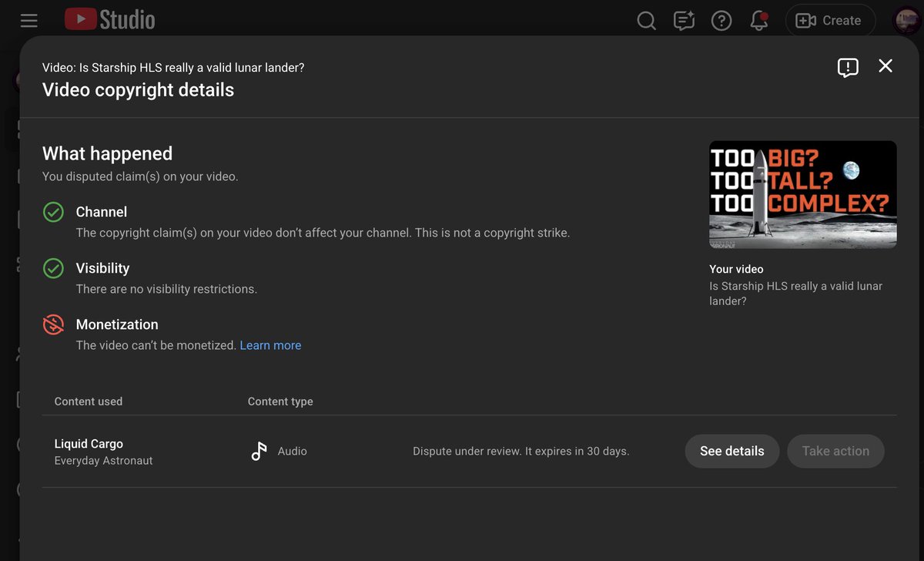Click the red monetization disabled icon
The width and height of the screenshot is (924, 561).
click(53, 324)
